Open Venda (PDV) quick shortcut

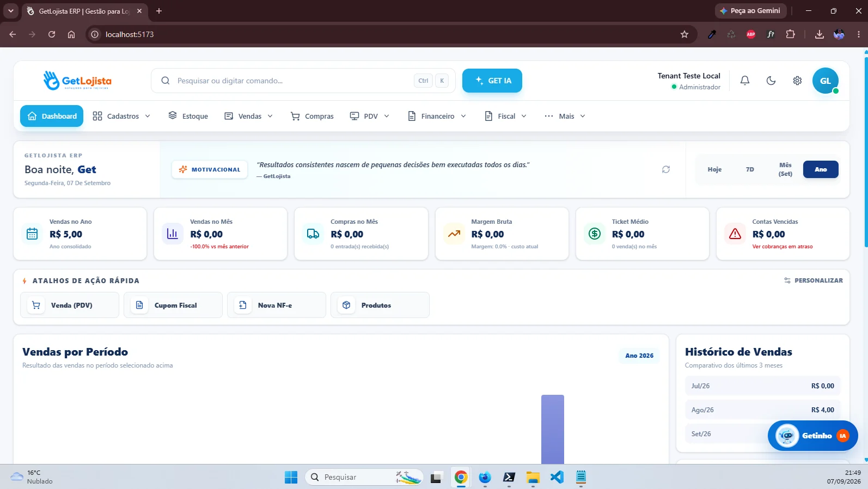(x=70, y=305)
